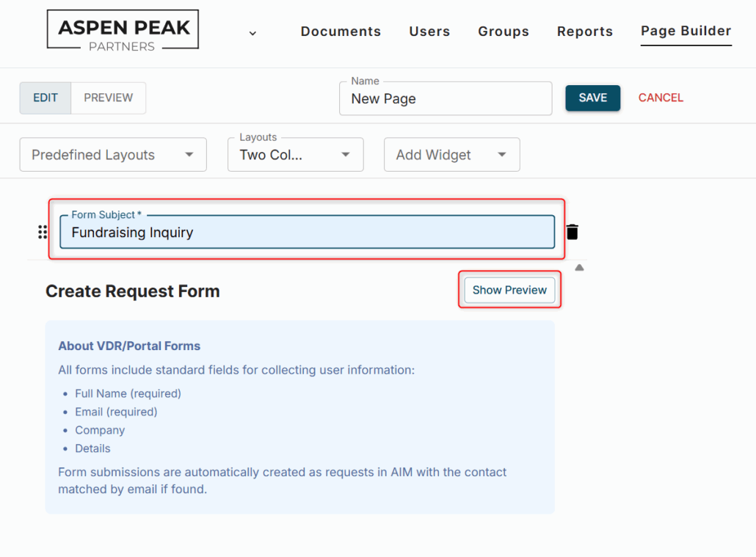
Task: Open the Documents menu item
Action: tap(341, 32)
